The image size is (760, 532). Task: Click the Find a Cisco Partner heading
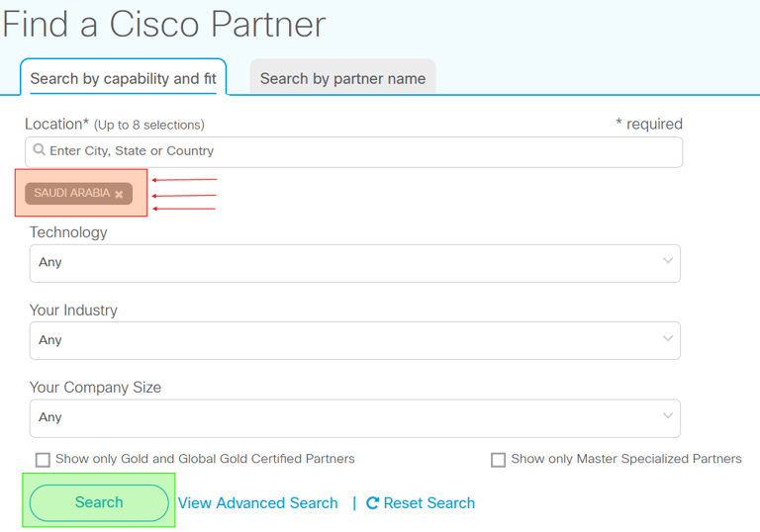click(164, 24)
